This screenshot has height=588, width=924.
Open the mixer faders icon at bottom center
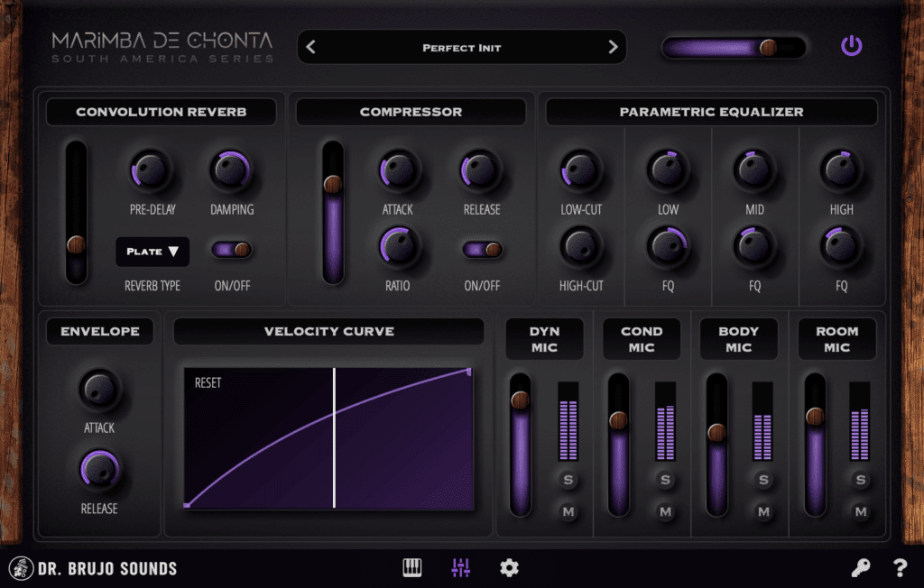460,567
